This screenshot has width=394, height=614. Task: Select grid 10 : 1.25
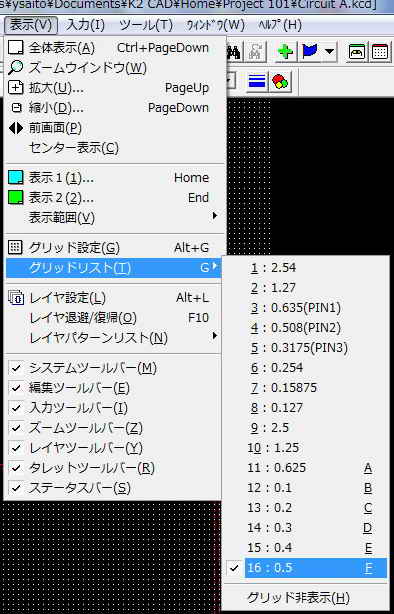pos(306,448)
